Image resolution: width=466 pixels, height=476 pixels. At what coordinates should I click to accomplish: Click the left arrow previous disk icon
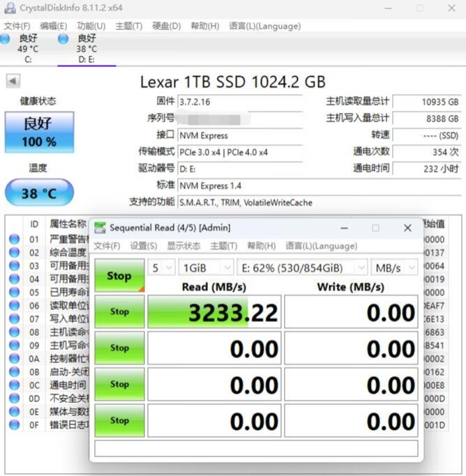pos(13,82)
